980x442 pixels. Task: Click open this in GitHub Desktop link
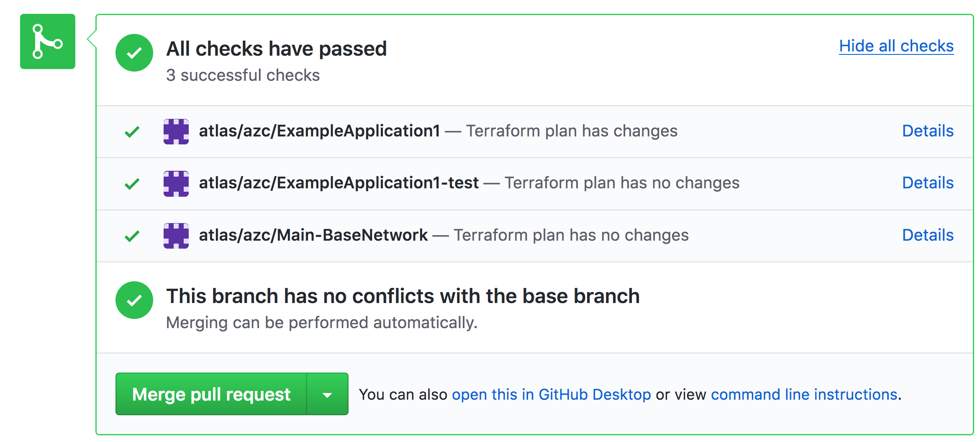[x=551, y=394]
